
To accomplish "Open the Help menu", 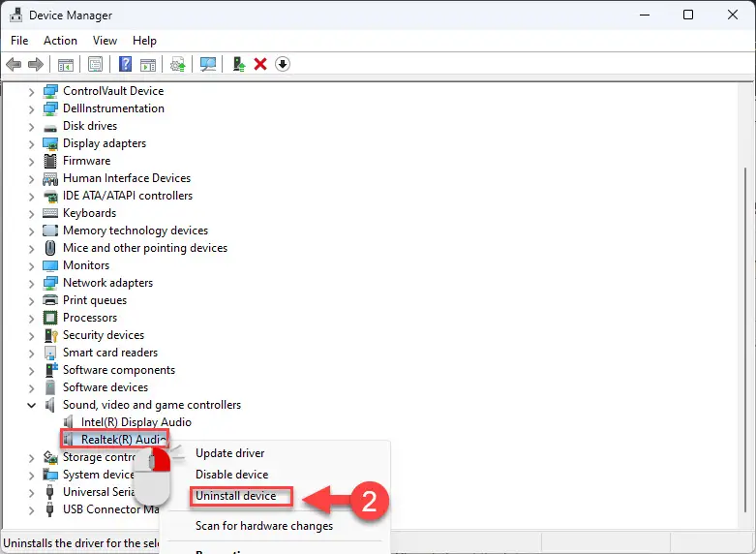I will coord(144,41).
